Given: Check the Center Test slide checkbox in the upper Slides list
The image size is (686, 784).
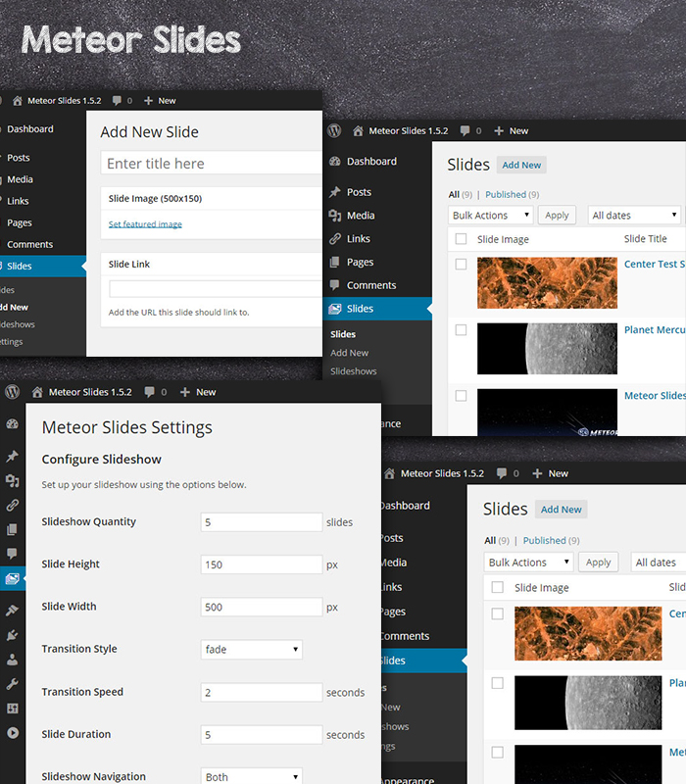Looking at the screenshot, I should (461, 264).
